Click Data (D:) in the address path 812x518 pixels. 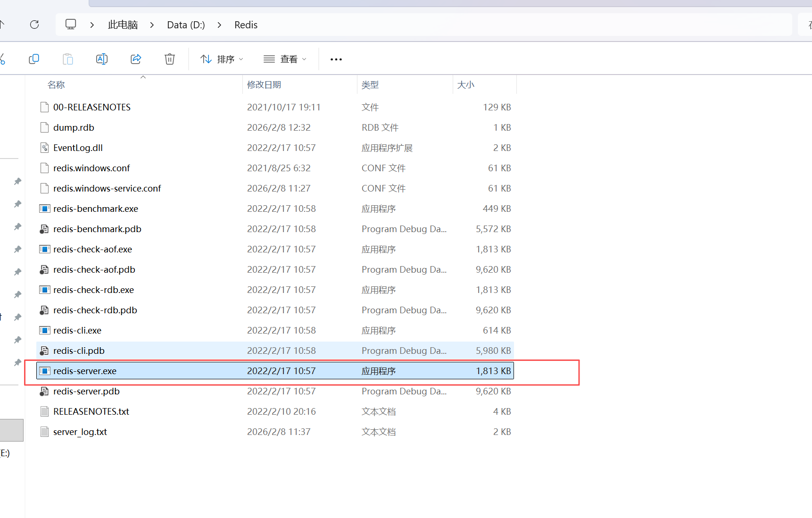pos(186,25)
